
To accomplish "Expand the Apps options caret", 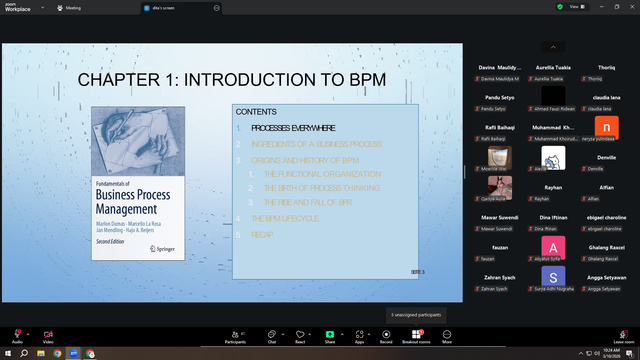I will [x=369, y=334].
